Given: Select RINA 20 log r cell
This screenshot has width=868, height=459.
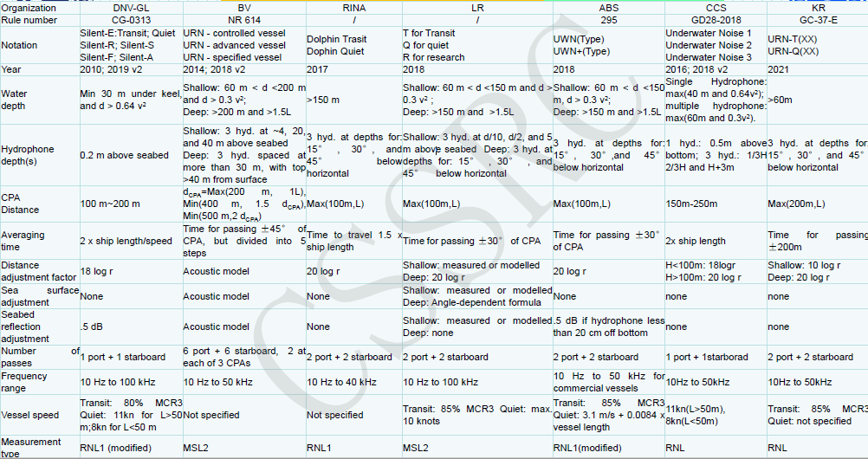Looking at the screenshot, I should [354, 271].
